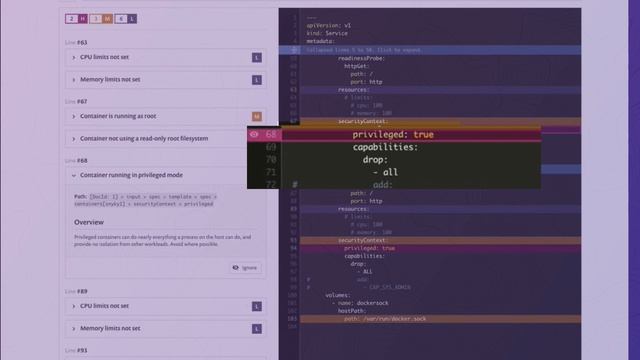
Task: Click the '- all' text on line 71
Action: [x=385, y=172]
